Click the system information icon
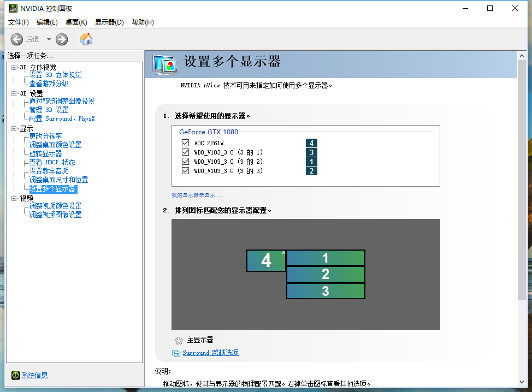Screen dimensions: 532x392 point(16,375)
